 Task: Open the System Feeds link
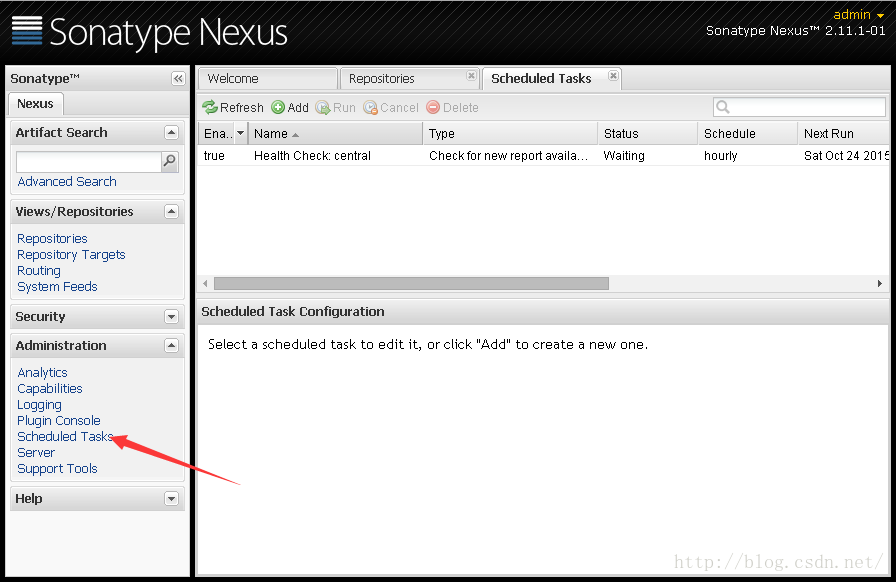[57, 286]
